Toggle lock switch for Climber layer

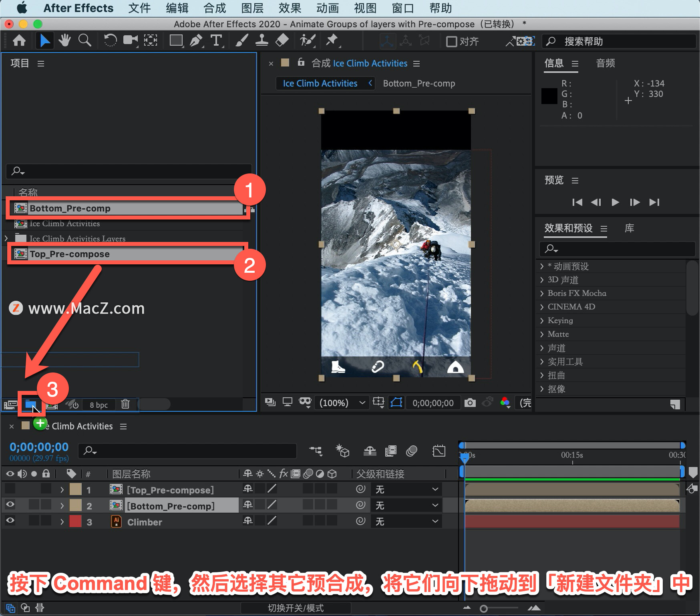46,521
